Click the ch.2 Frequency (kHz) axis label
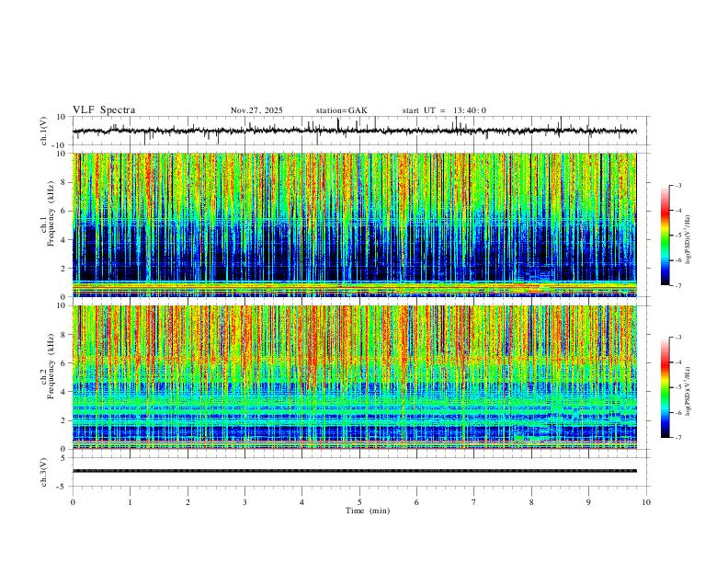 click(47, 366)
